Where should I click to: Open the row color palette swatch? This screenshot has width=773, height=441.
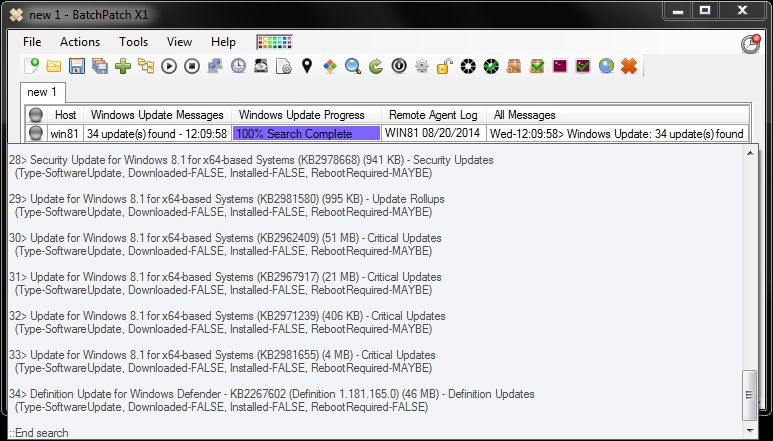coord(275,42)
